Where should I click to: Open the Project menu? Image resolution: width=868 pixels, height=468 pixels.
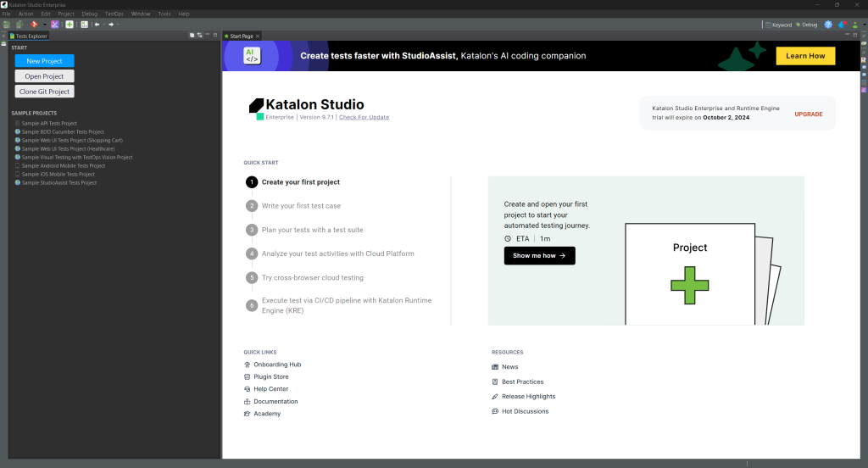click(x=66, y=14)
